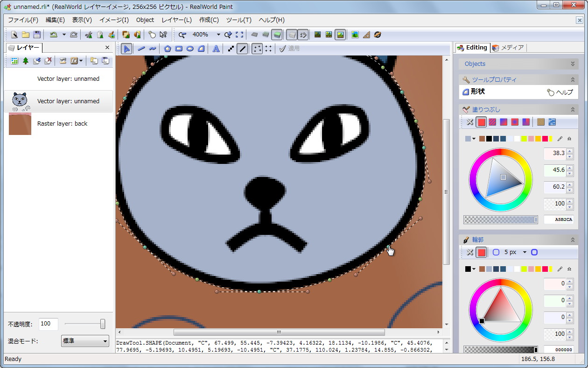Switch to the Editing tab
The image size is (588, 368).
472,48
